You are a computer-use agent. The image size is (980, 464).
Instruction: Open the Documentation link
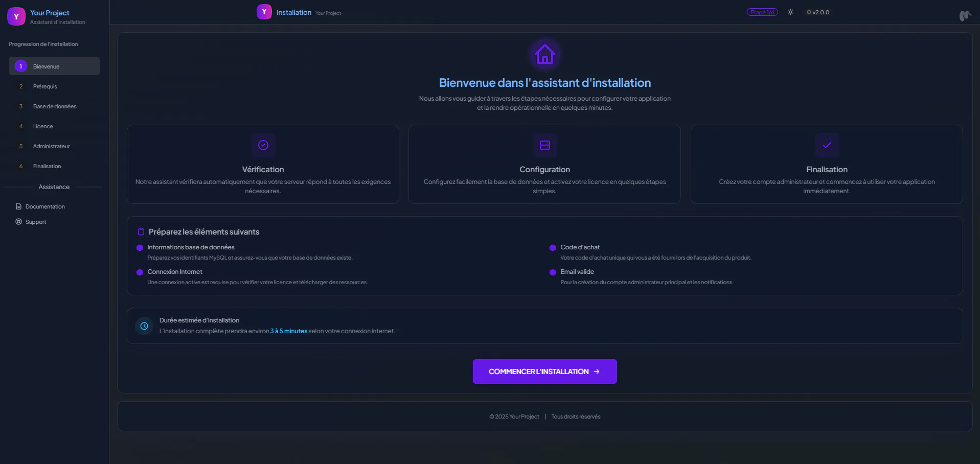coord(45,206)
